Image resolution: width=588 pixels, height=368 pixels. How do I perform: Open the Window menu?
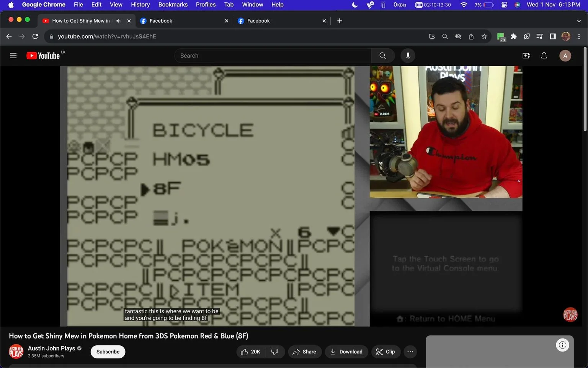point(252,5)
